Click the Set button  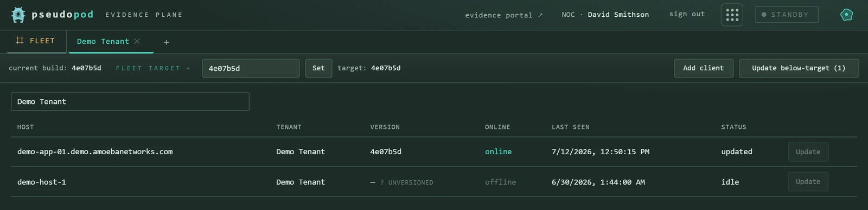click(318, 68)
